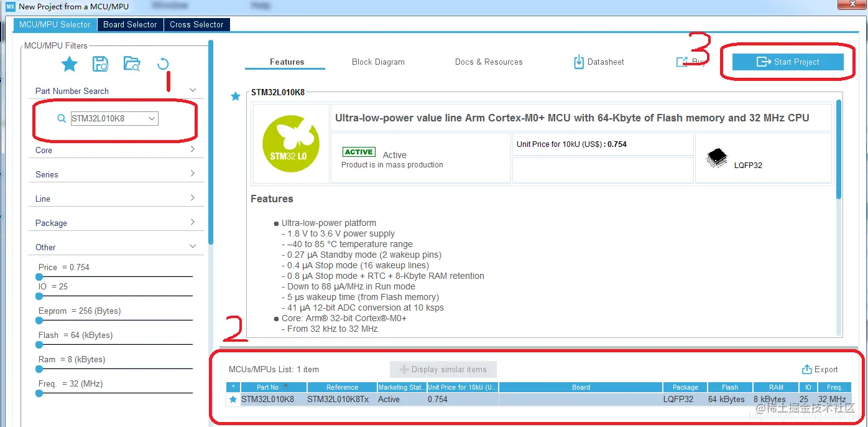Click the Flash slider handle
Image resolution: width=868 pixels, height=427 pixels.
[x=39, y=345]
